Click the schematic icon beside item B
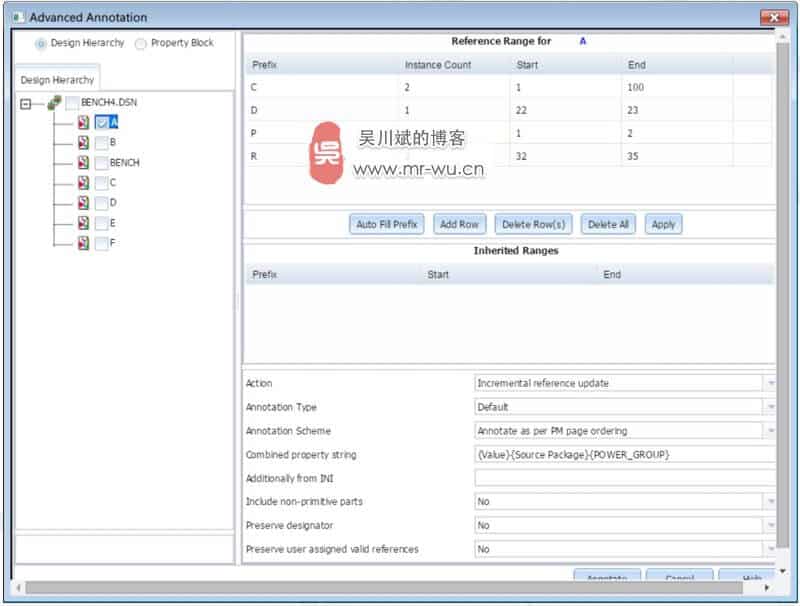This screenshot has width=800, height=606. [x=84, y=143]
